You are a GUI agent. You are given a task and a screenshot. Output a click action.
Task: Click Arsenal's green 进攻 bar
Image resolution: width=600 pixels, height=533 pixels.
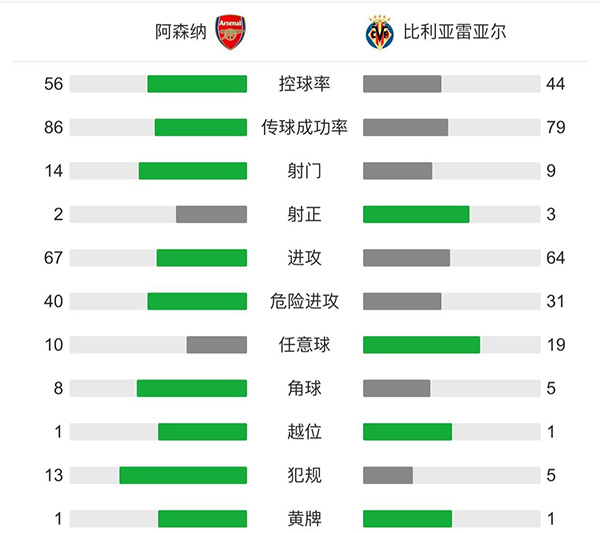pyautogui.click(x=201, y=258)
